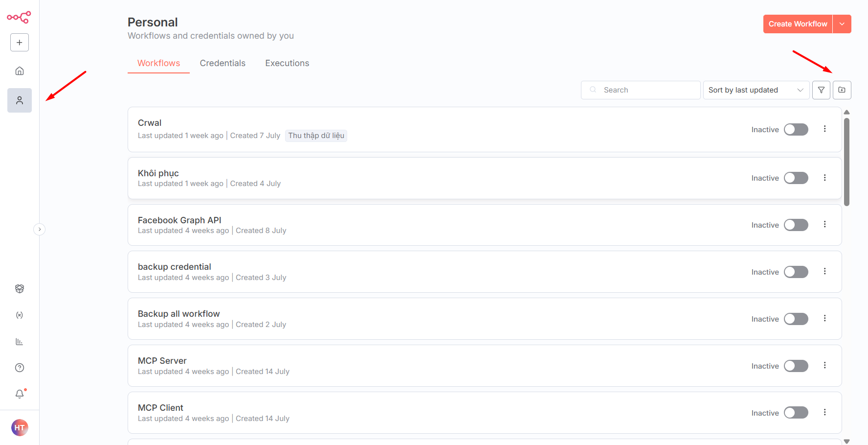Click the Thu thập dữ liệu tag
This screenshot has height=445, width=868.
[x=316, y=136]
